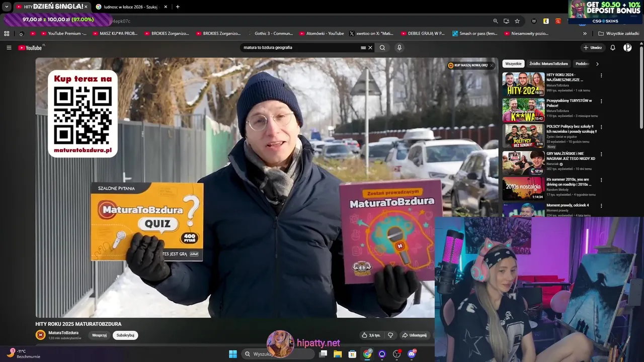Start voice search with the microphone

[x=399, y=48]
